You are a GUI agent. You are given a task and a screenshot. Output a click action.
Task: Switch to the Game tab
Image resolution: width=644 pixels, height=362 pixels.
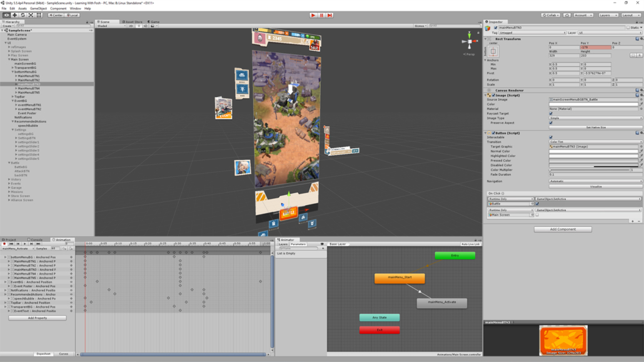click(x=154, y=22)
